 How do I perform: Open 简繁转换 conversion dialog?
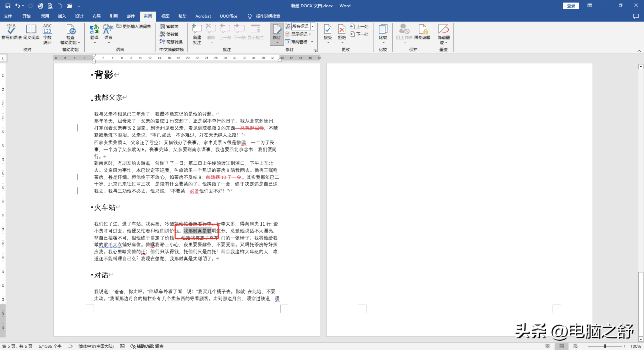coord(171,41)
